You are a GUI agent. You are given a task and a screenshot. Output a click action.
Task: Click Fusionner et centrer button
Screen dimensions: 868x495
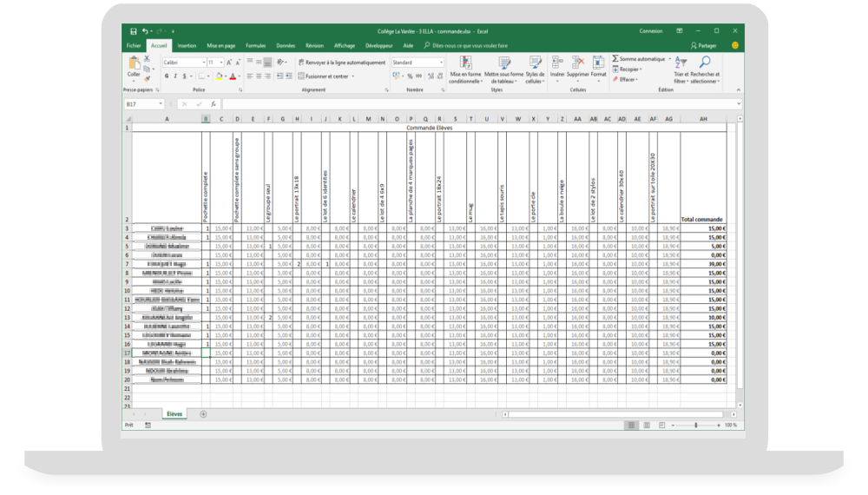point(324,76)
